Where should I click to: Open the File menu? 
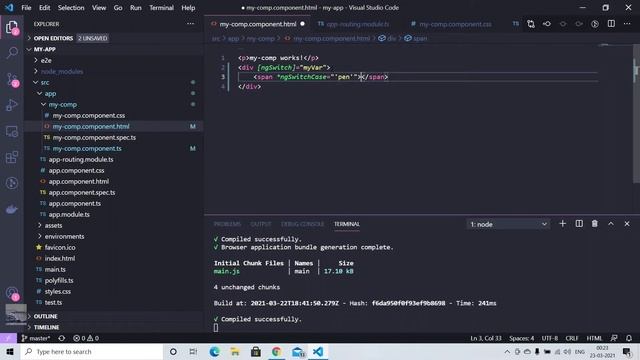point(26,8)
